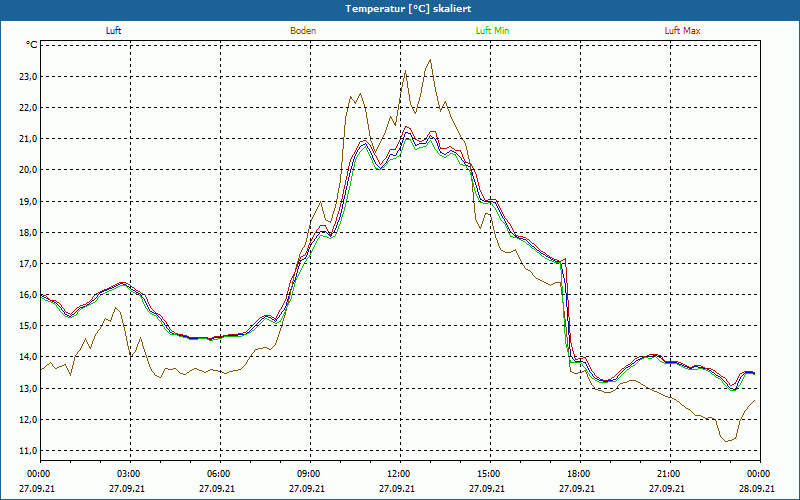Click the 18,0 y-axis tick label

pos(26,232)
